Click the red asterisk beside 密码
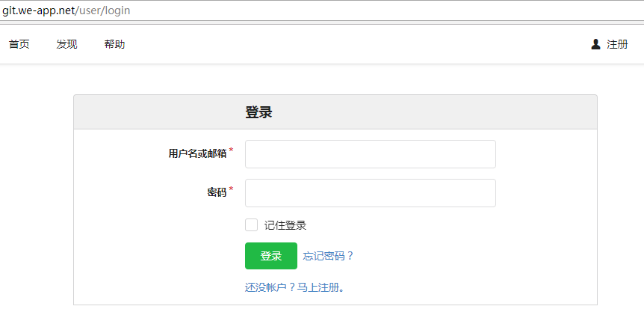The height and width of the screenshot is (321, 644). [x=231, y=190]
